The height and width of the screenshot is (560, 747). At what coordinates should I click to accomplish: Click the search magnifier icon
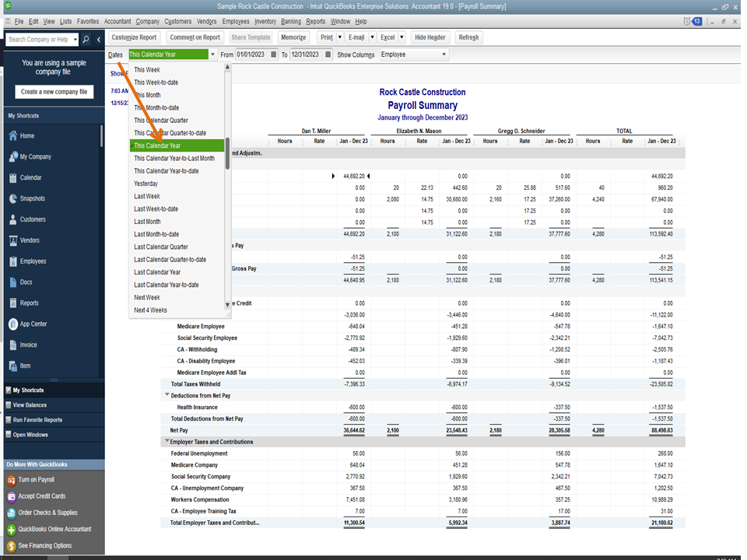tap(86, 40)
